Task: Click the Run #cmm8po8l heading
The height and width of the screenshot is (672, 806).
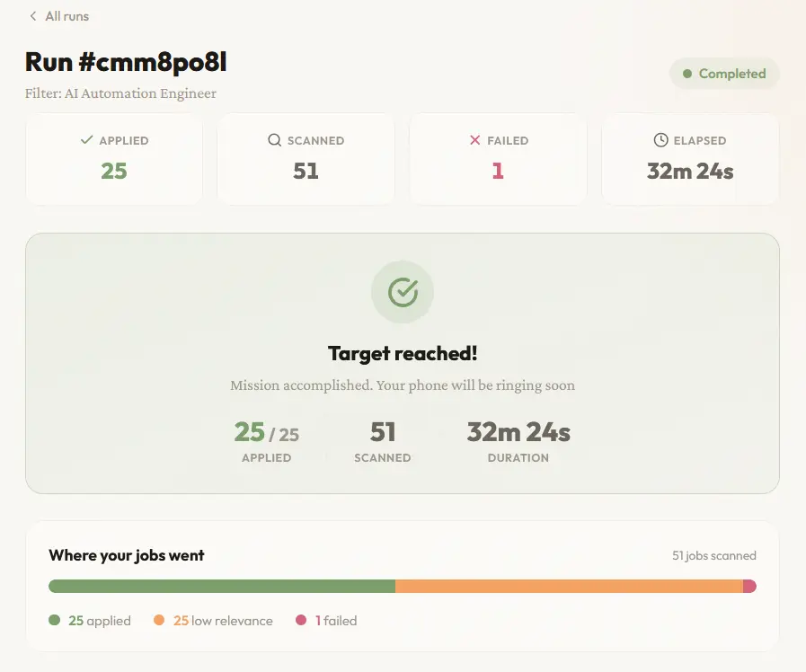Action: click(126, 62)
